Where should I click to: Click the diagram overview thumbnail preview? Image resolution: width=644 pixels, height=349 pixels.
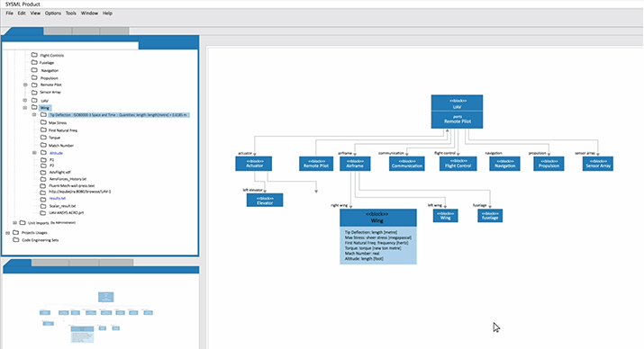point(96,317)
